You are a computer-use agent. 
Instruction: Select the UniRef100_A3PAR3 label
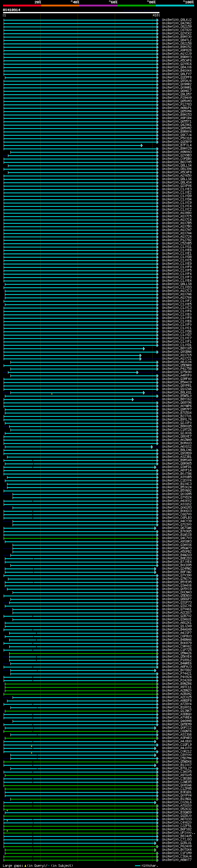click(177, 738)
